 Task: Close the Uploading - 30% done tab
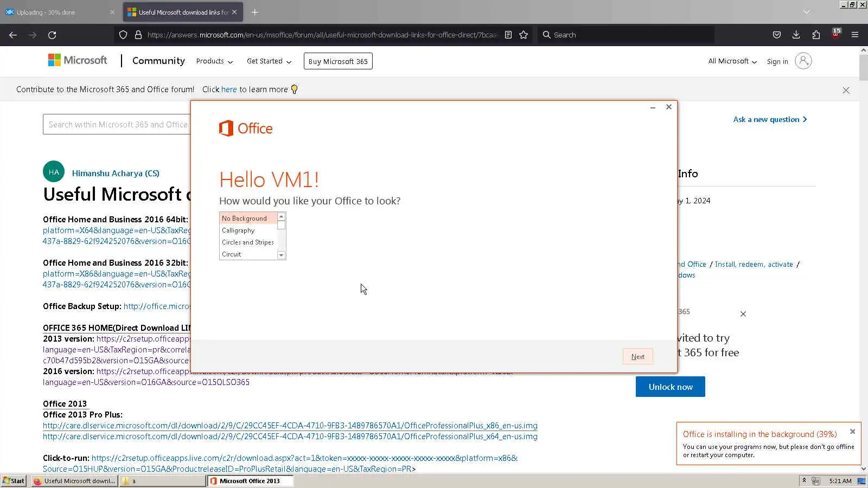click(112, 12)
